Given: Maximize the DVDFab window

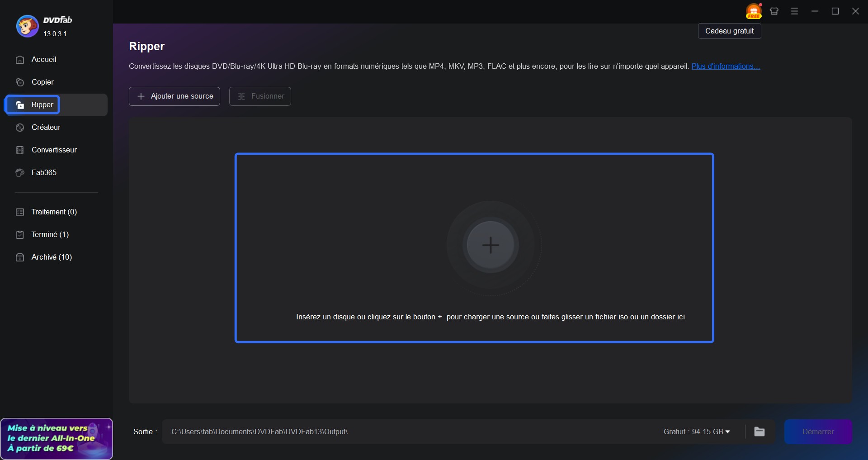Looking at the screenshot, I should click(835, 11).
